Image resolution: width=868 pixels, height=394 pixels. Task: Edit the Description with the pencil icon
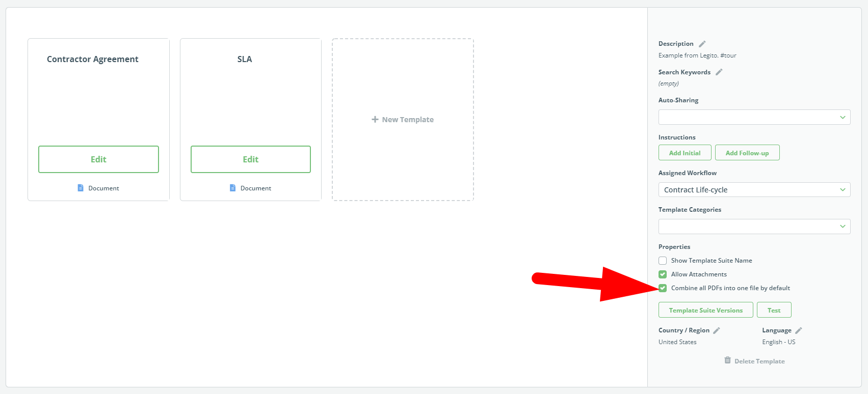[702, 44]
